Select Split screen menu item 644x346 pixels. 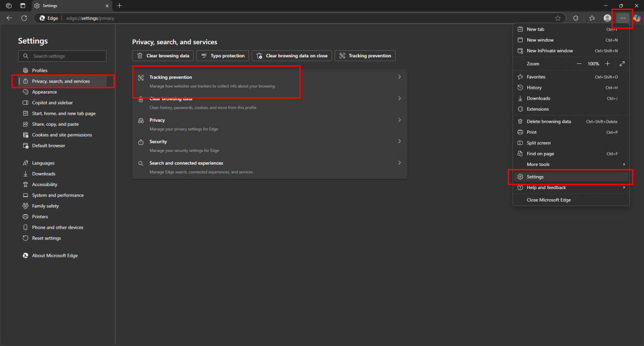coord(571,143)
